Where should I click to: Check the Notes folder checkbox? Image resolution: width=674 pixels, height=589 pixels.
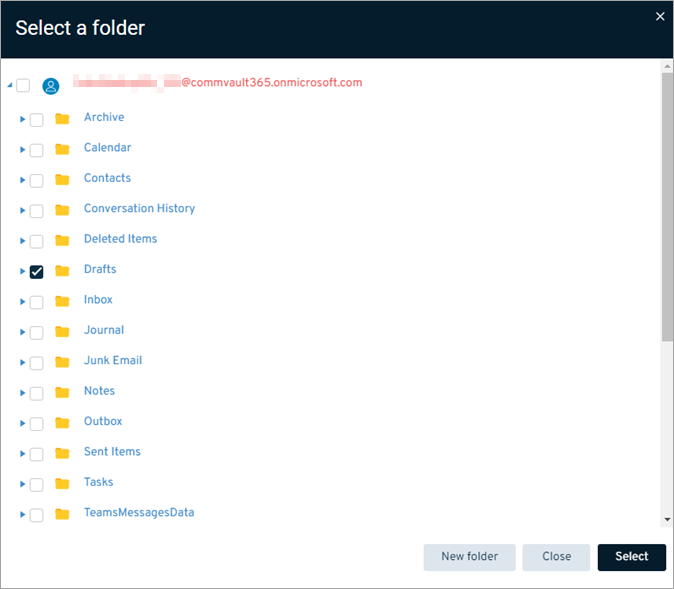click(37, 394)
